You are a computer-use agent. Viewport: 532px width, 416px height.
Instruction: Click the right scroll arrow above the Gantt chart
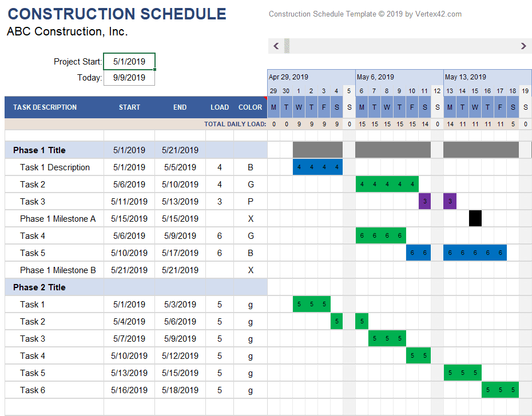(x=523, y=46)
